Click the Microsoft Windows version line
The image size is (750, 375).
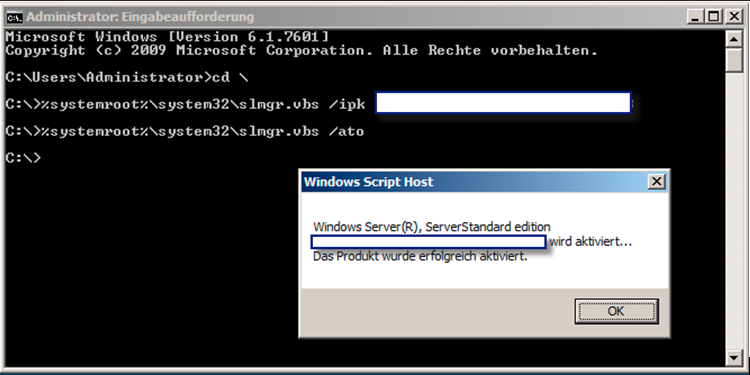[167, 37]
